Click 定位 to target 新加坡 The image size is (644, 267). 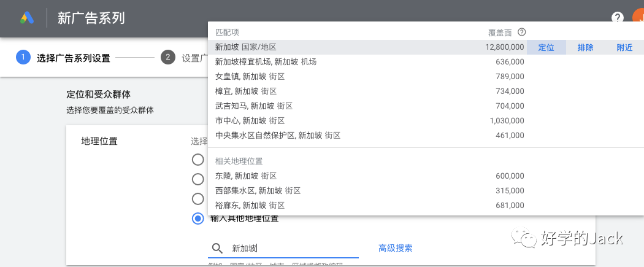tap(546, 47)
